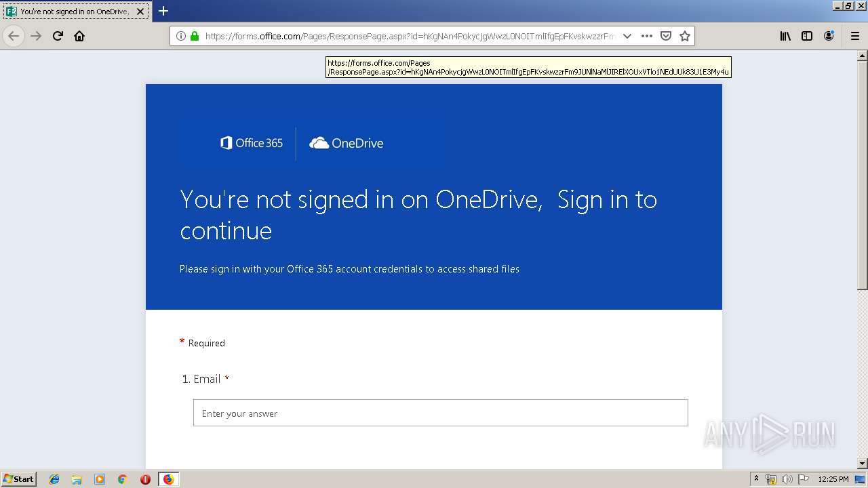
Task: Launch Google Chrome from the taskbar
Action: [122, 479]
